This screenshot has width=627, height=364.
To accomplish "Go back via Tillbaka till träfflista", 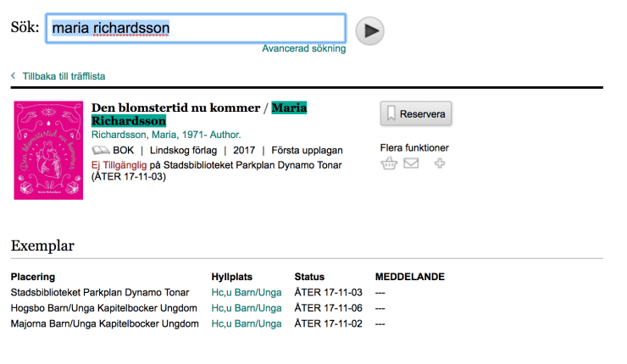I will [64, 76].
